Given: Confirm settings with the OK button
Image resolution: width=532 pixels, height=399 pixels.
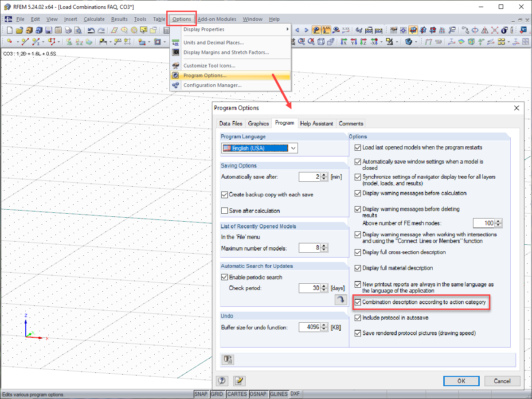Looking at the screenshot, I should pos(461,381).
